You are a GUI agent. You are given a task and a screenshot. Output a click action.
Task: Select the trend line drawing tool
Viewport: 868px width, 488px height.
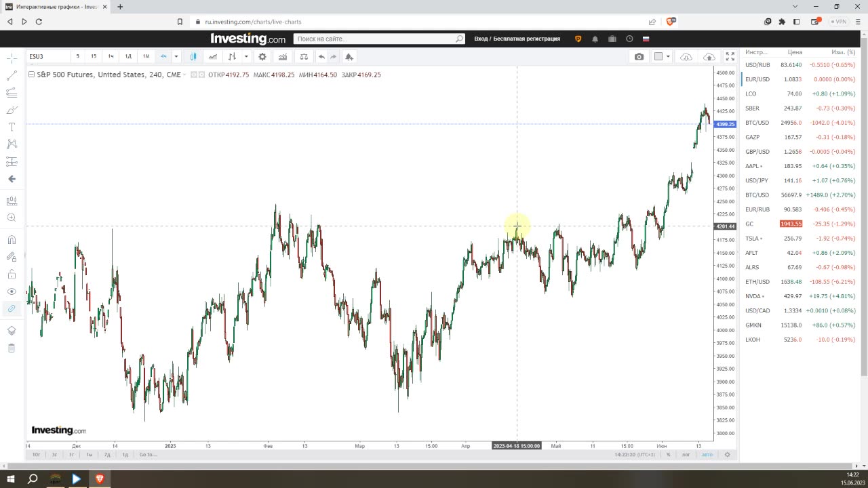tap(12, 75)
